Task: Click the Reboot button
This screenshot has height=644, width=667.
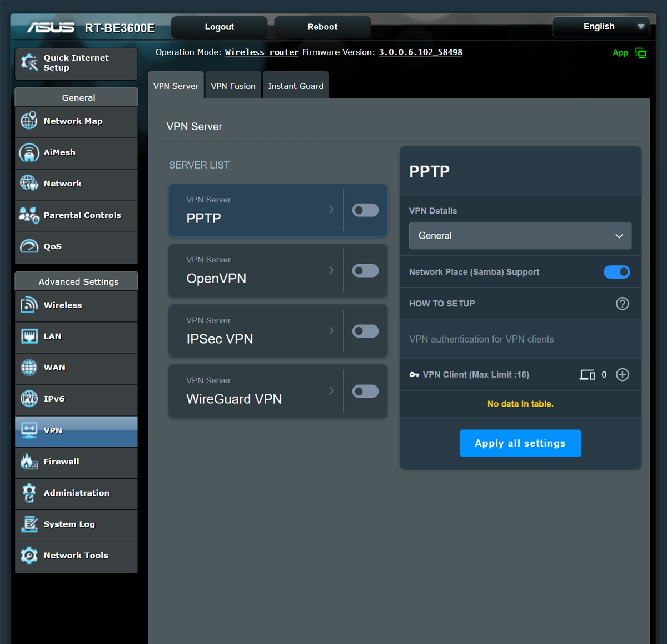Action: [x=322, y=27]
